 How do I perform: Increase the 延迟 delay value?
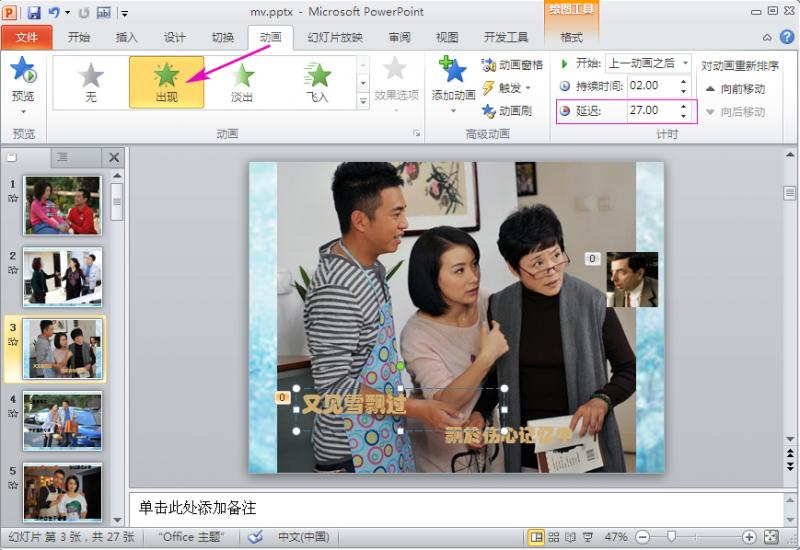[x=684, y=106]
